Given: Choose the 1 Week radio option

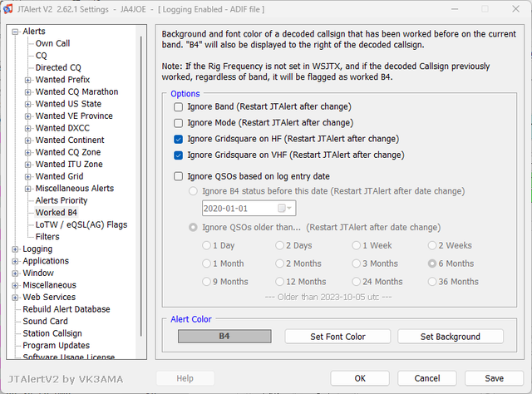Looking at the screenshot, I should click(x=356, y=245).
